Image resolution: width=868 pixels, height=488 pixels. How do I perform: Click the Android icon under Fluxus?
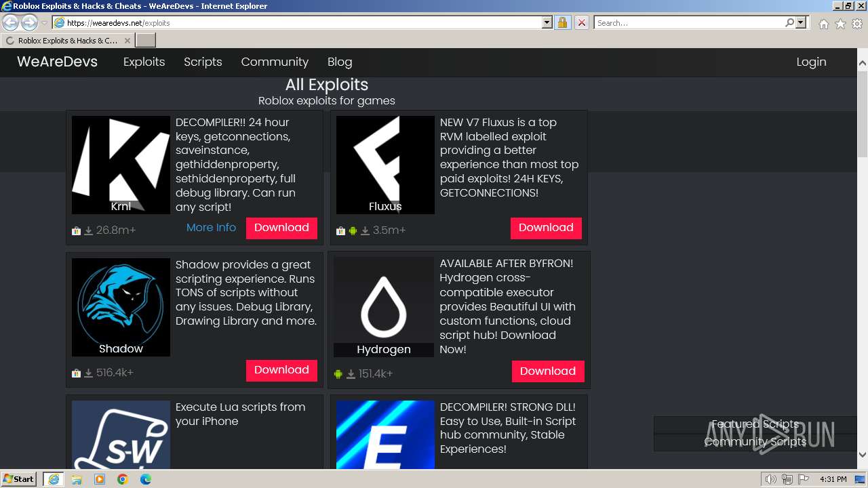[x=353, y=230]
